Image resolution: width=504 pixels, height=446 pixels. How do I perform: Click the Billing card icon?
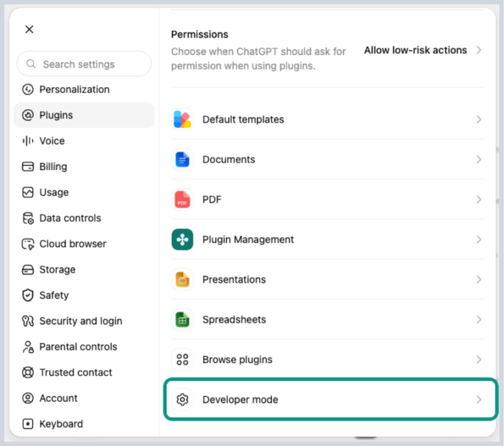click(x=28, y=166)
